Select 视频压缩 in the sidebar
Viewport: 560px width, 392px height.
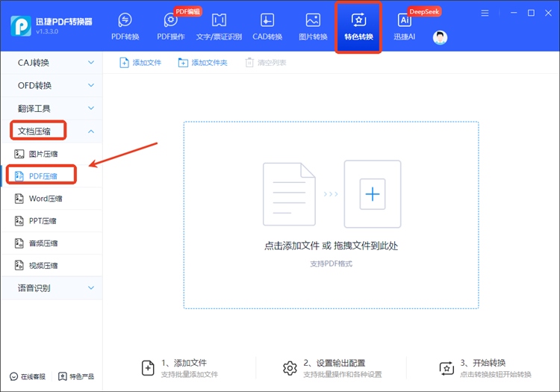[x=52, y=265]
